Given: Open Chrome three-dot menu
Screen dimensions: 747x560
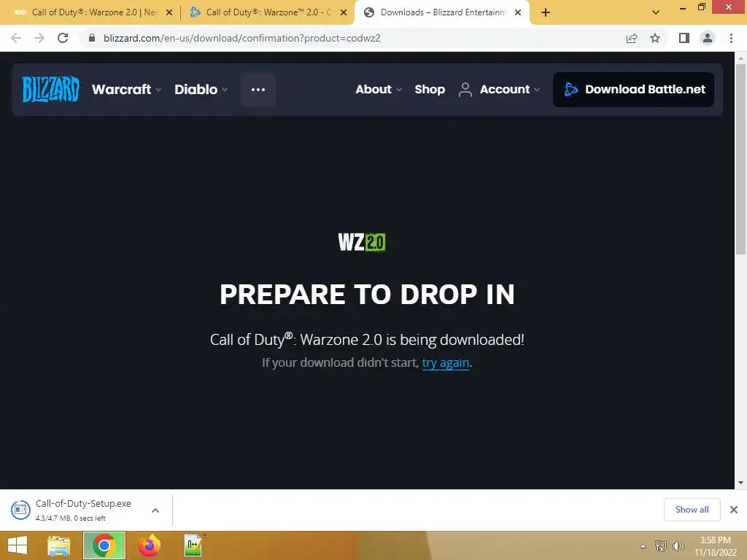Looking at the screenshot, I should click(731, 38).
